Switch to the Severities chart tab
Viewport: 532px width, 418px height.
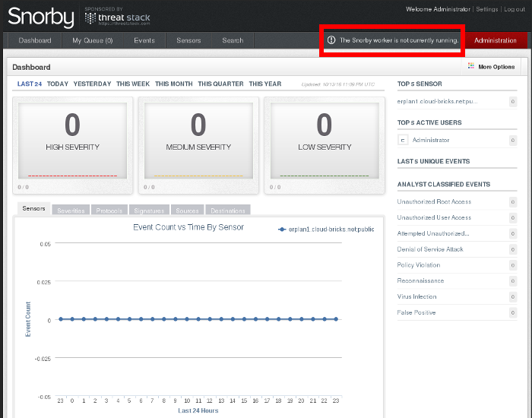[x=71, y=211]
